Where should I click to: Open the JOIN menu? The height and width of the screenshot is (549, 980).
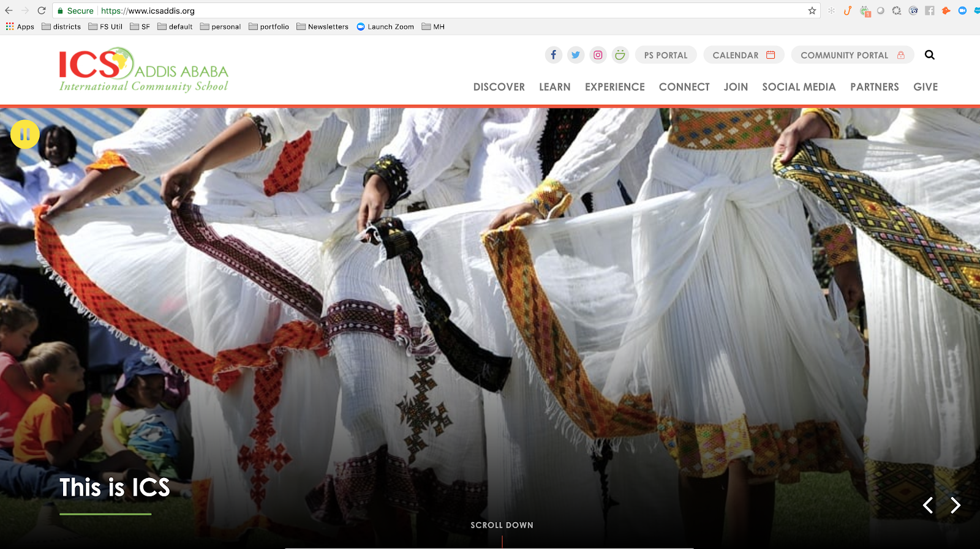736,87
